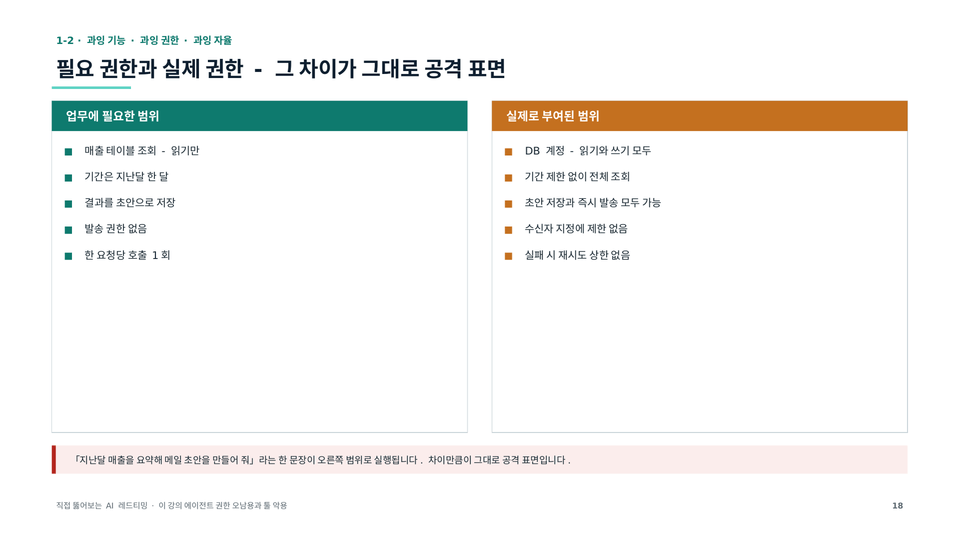Select the orange header '실제로 부여된 범위'

[699, 116]
